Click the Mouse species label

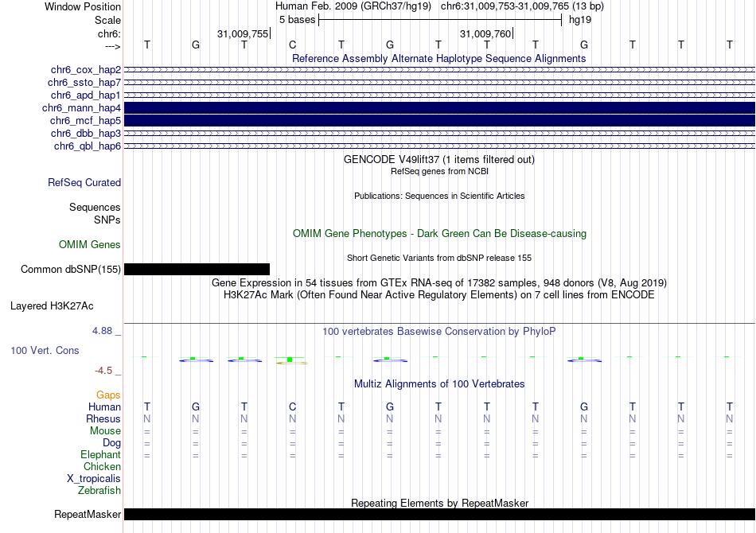(x=105, y=431)
